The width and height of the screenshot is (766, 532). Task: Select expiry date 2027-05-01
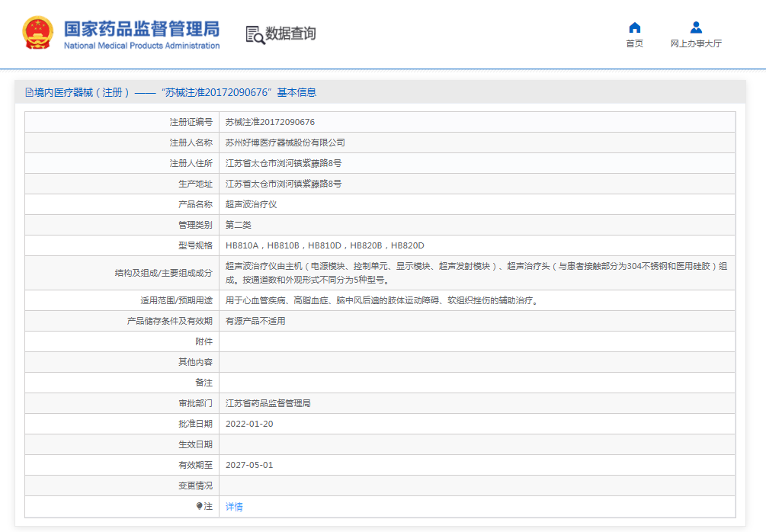tap(249, 465)
